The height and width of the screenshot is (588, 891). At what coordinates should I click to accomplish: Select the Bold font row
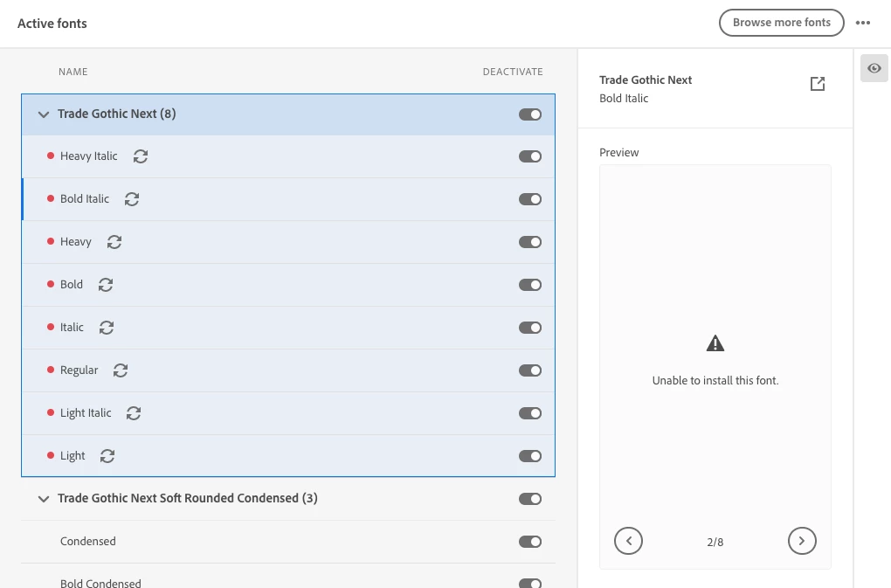coord(288,285)
